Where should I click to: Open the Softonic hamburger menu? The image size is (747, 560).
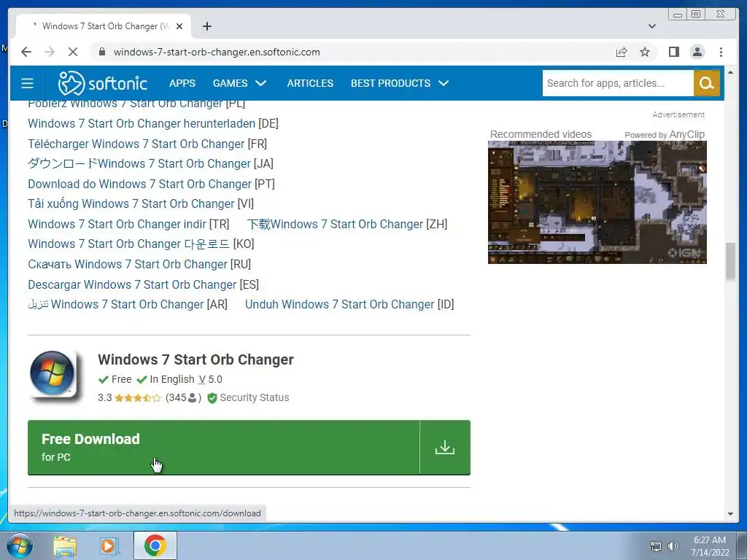tap(27, 83)
